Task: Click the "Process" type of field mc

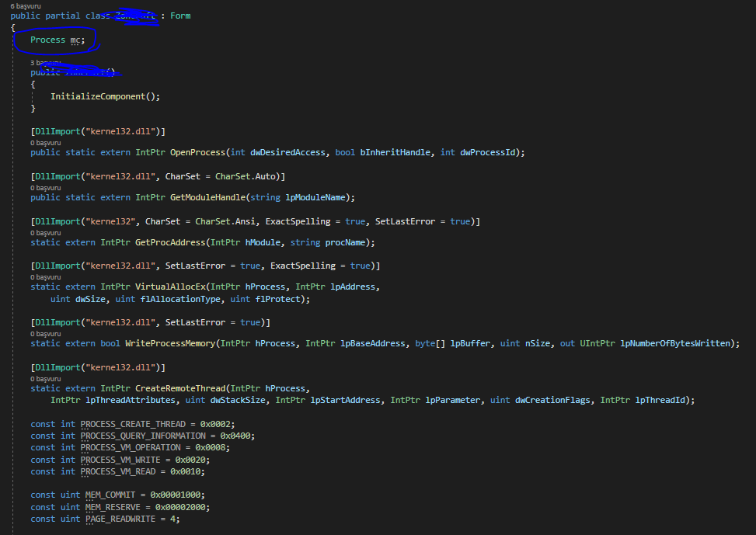Action: (x=47, y=40)
